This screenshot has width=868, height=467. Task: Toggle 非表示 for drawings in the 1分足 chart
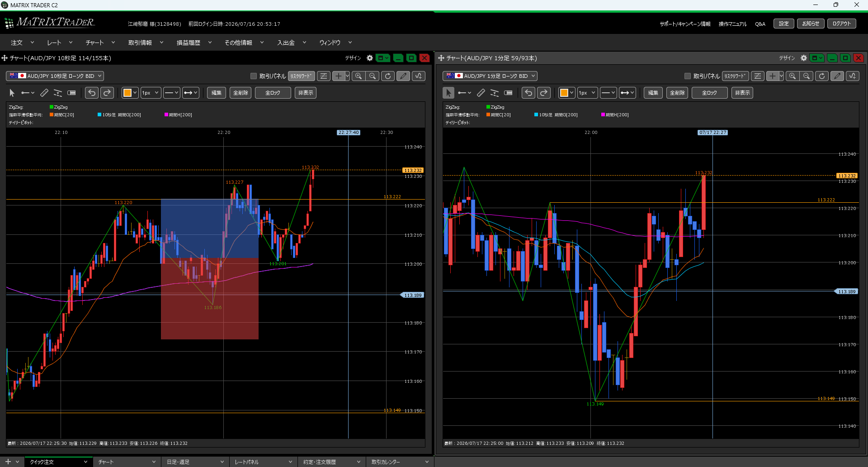742,93
